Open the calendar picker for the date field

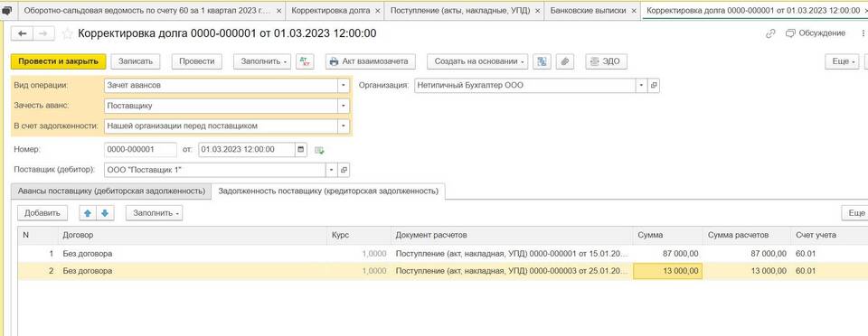click(x=301, y=149)
